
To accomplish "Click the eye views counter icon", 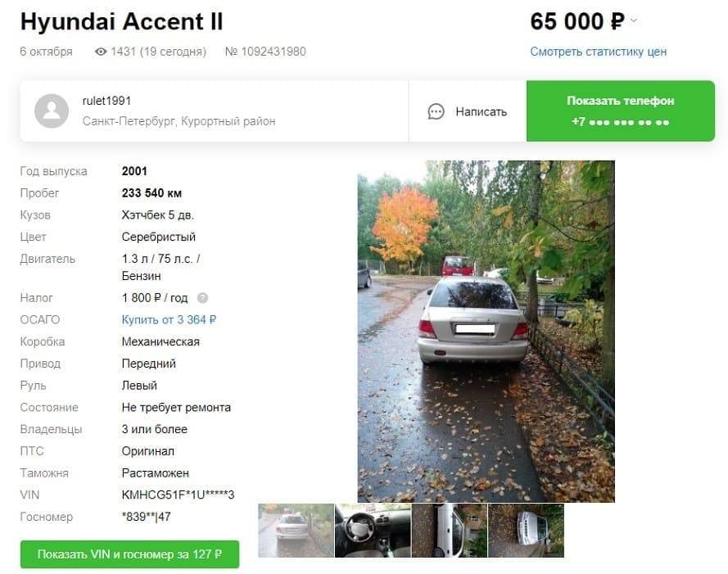I will point(101,52).
